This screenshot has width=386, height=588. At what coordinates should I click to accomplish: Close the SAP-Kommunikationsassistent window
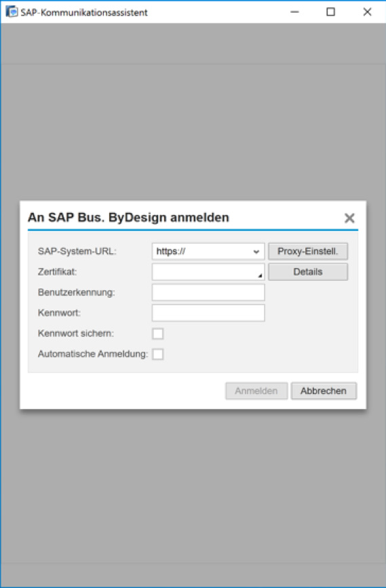click(x=367, y=12)
